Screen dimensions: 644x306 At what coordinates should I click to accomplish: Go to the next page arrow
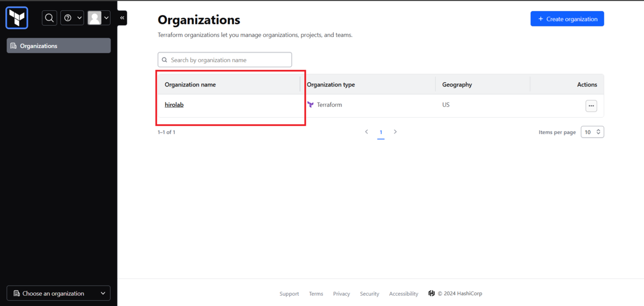click(x=396, y=132)
